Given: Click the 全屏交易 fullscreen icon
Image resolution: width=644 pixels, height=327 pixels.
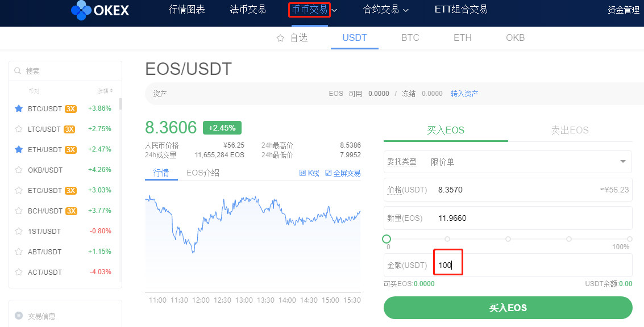Looking at the screenshot, I should click(328, 173).
